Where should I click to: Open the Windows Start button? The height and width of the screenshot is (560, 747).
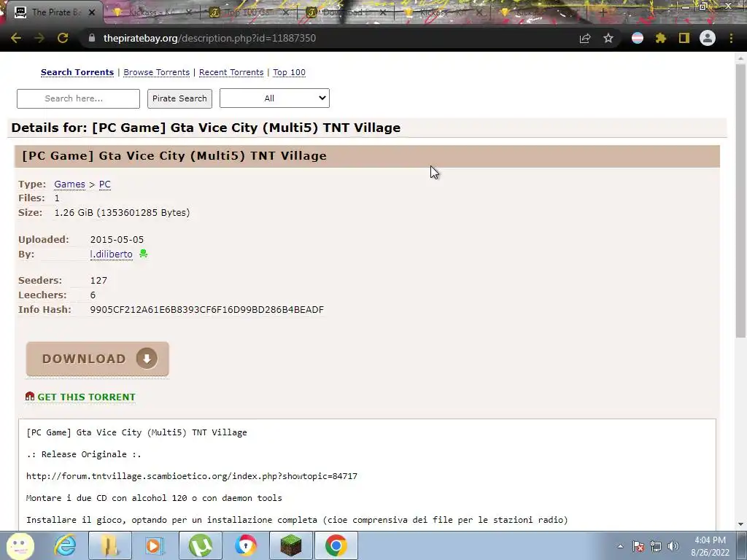pos(20,545)
